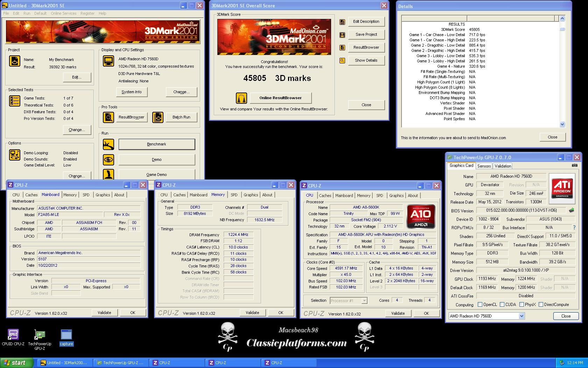Open the TechPowerUp GPU-Z desktop shortcut

pos(40,340)
